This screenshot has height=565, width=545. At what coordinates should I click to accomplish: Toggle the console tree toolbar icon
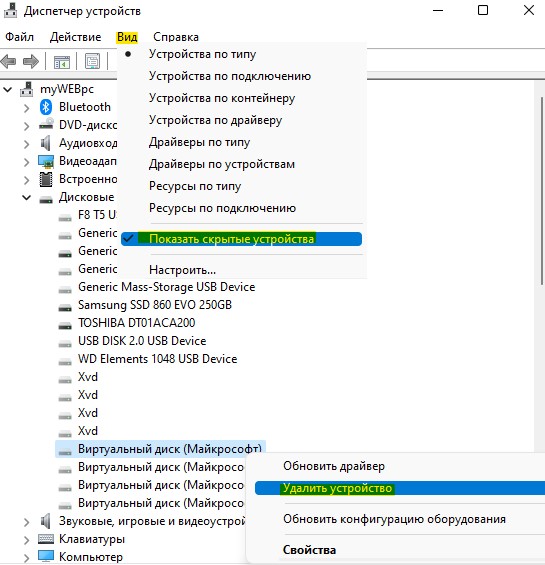[x=62, y=62]
